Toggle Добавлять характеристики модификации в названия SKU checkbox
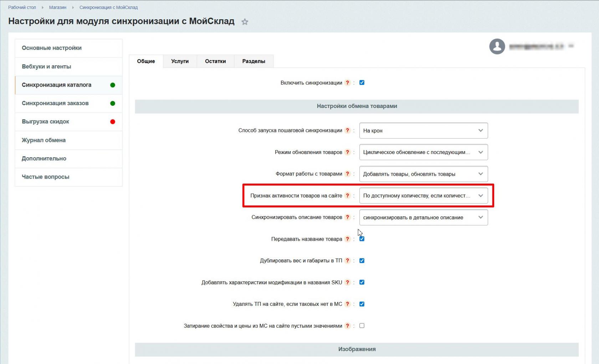Viewport: 599px width, 364px height. 362,282
